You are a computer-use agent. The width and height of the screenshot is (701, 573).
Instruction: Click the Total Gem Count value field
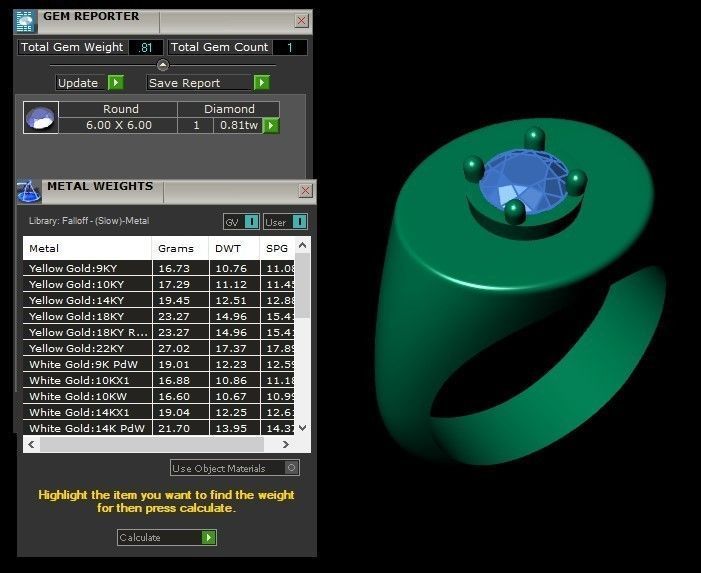290,47
